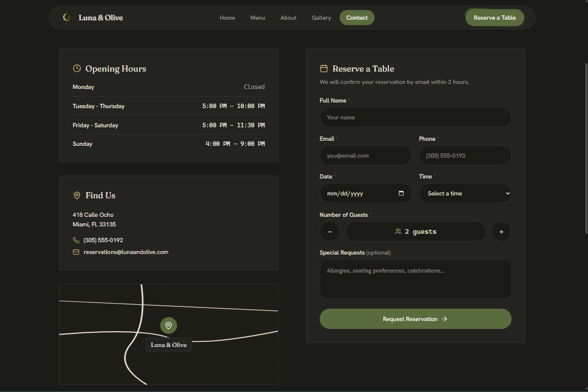
Task: Go to the Home page
Action: click(x=227, y=17)
